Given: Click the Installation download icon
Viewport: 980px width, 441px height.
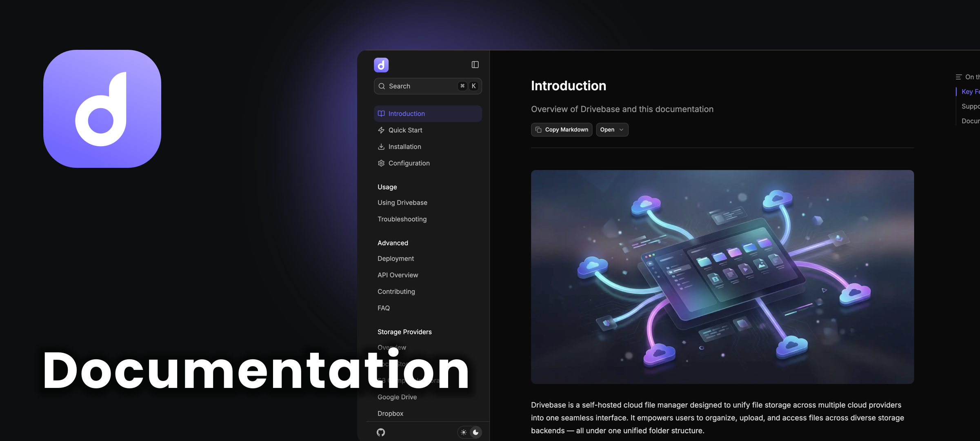Looking at the screenshot, I should pos(381,146).
